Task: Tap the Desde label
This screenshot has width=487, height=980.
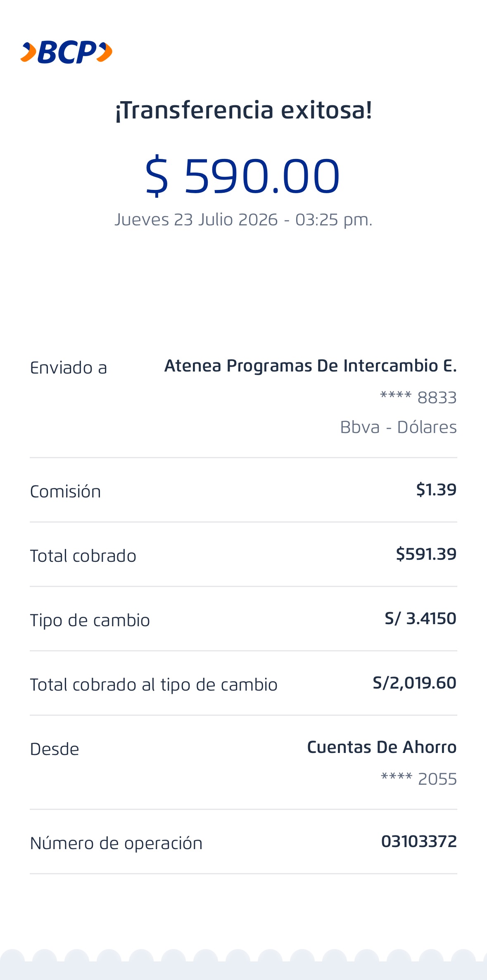Action: click(55, 749)
